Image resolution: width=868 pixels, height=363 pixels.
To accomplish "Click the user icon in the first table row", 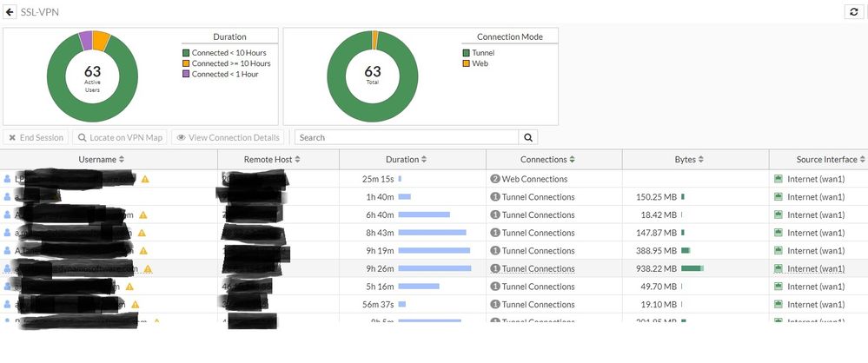I will [x=8, y=179].
